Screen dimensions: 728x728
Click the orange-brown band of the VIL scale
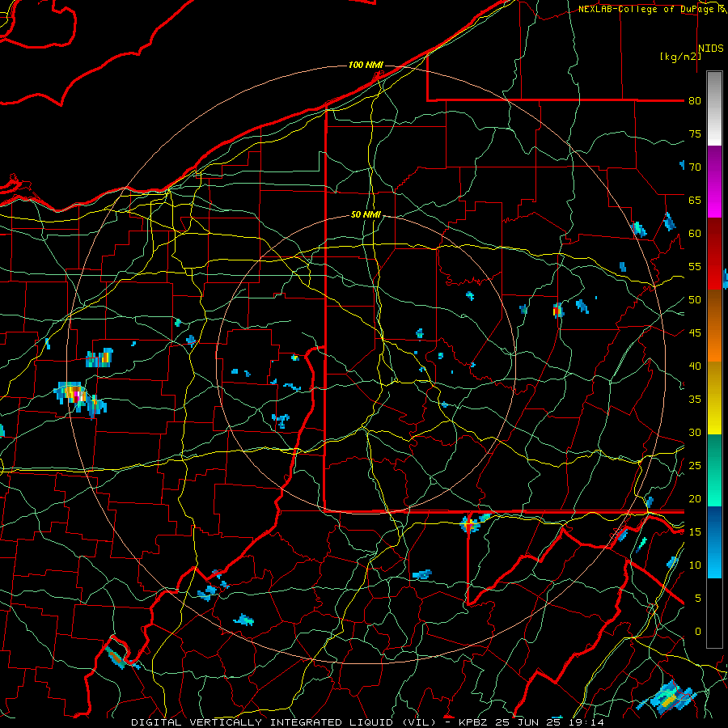(x=714, y=325)
